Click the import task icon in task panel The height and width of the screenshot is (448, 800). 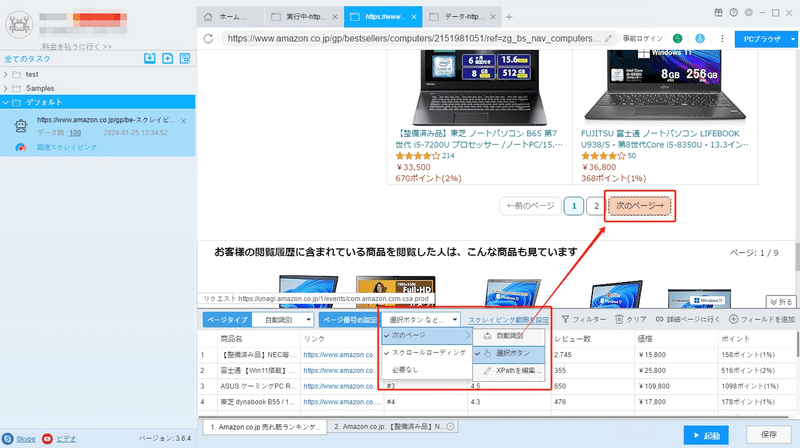pyautogui.click(x=149, y=58)
